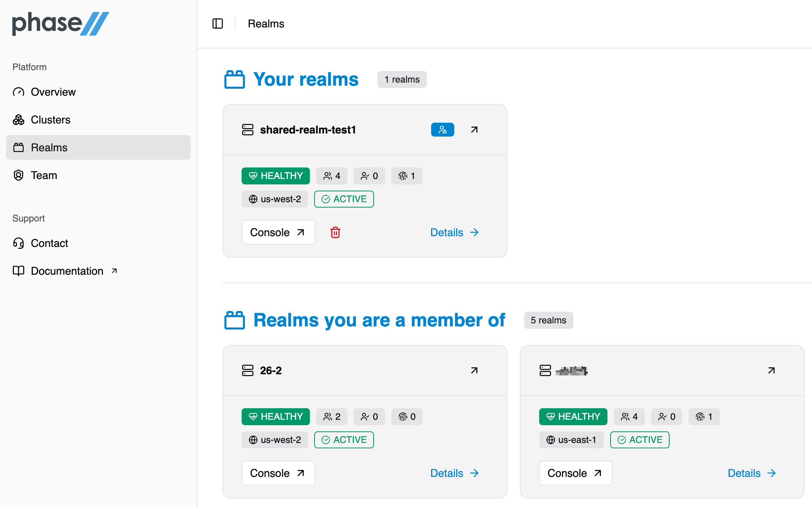Open Console for realm 26-2
This screenshot has width=812, height=507.
click(278, 473)
